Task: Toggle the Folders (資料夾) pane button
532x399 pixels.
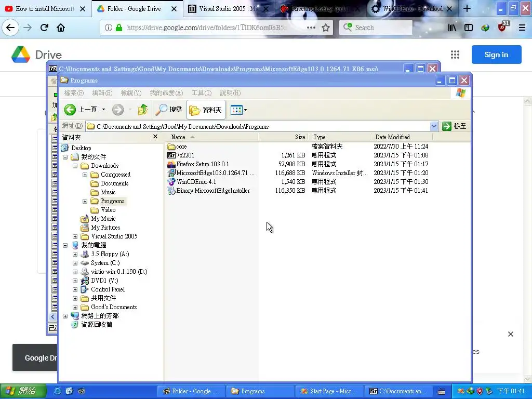Action: click(x=206, y=110)
